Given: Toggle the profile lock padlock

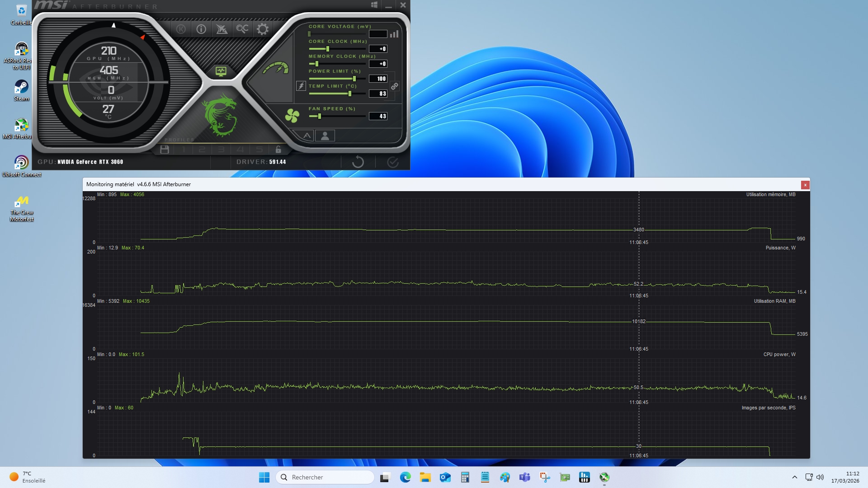Looking at the screenshot, I should point(278,150).
